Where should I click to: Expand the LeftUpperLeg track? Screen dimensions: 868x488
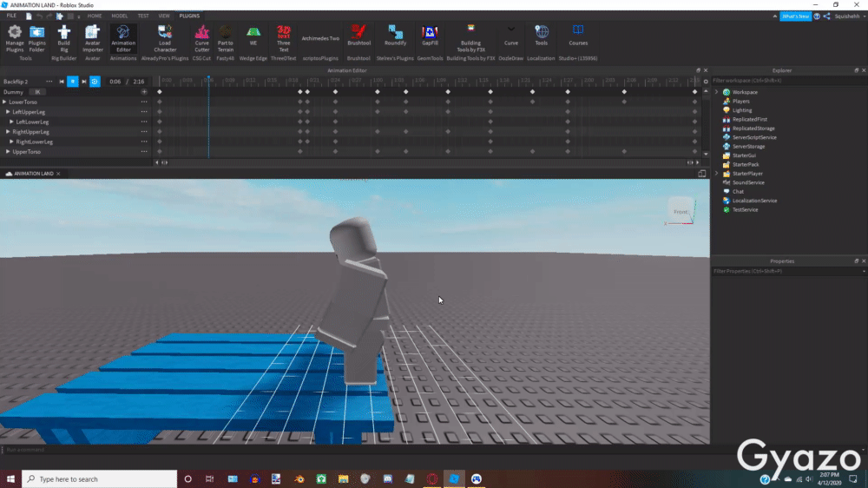coord(8,112)
